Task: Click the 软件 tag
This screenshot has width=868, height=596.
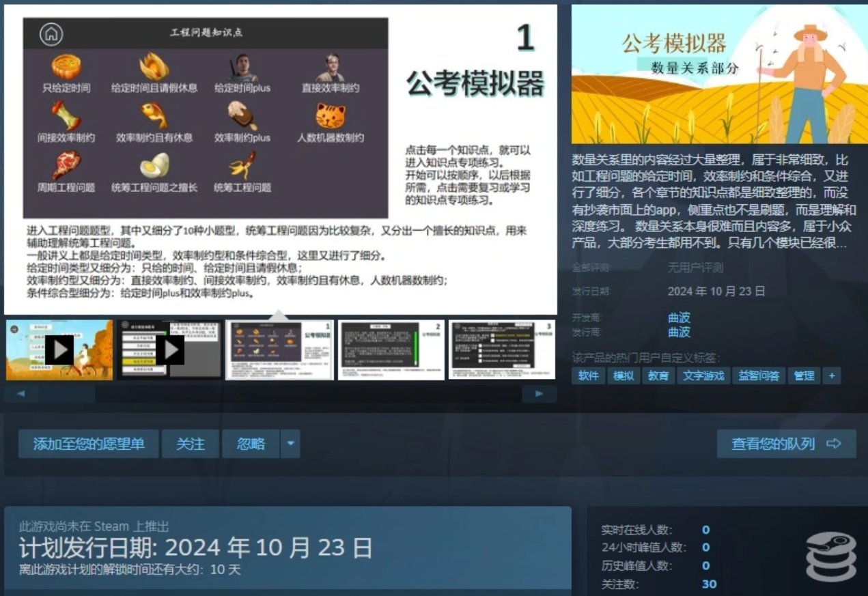Action: pyautogui.click(x=588, y=375)
